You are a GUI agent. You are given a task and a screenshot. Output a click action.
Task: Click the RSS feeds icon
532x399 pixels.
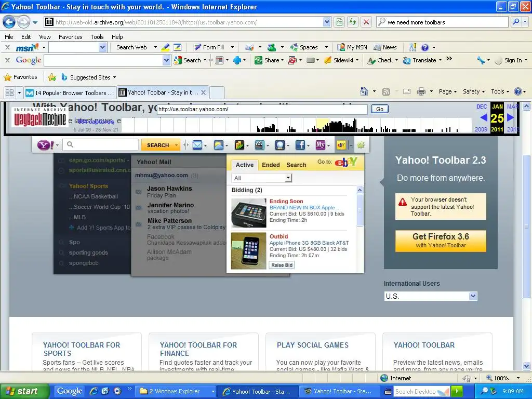386,91
